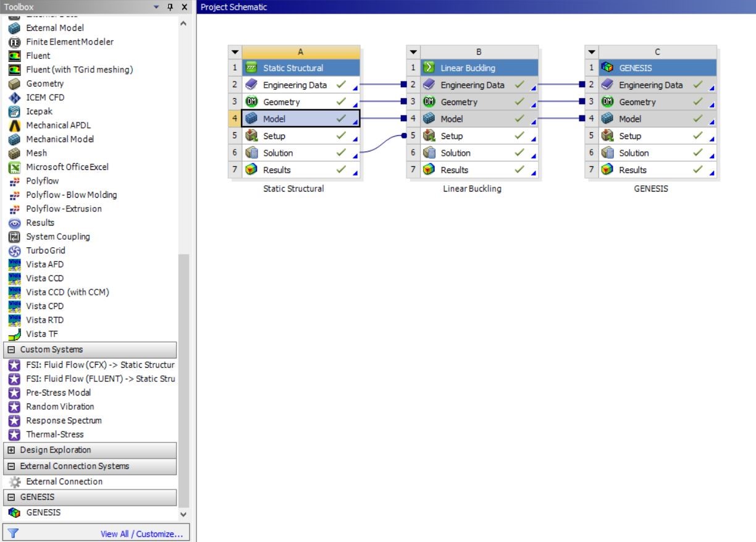Click the FSI: Fluid Flow (CFX) custom system
The width and height of the screenshot is (756, 542).
point(91,365)
